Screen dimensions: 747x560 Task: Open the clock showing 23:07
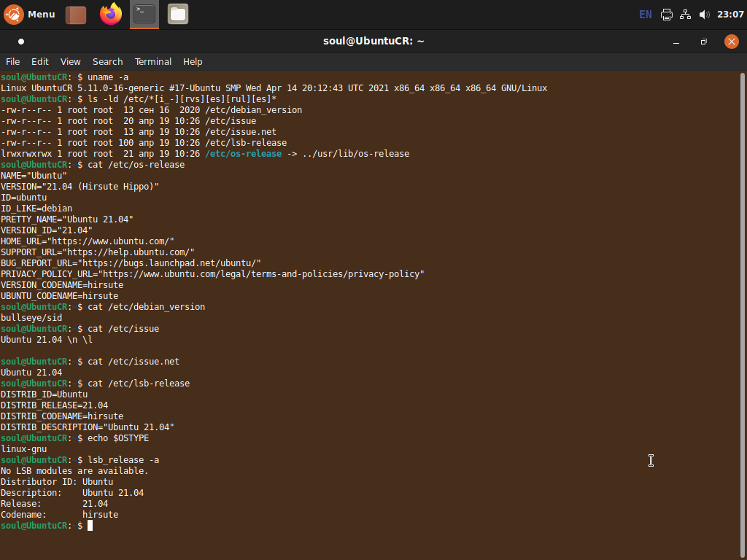pos(729,15)
